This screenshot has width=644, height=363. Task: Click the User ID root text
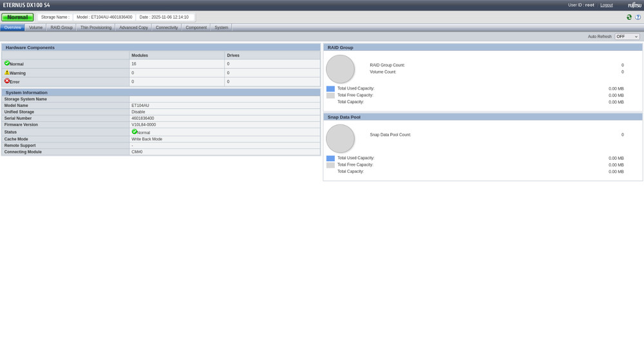tap(581, 5)
